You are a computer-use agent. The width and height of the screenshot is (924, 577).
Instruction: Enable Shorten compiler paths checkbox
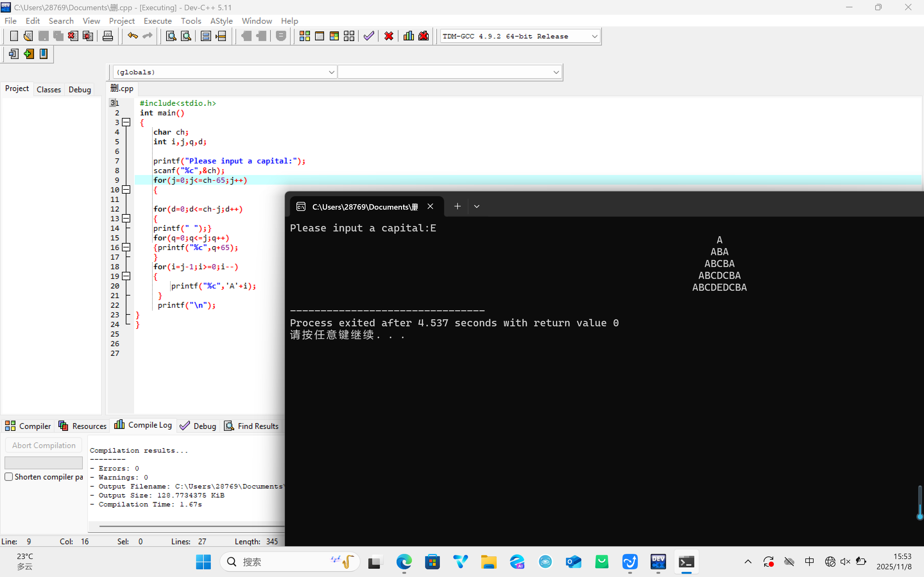[9, 477]
